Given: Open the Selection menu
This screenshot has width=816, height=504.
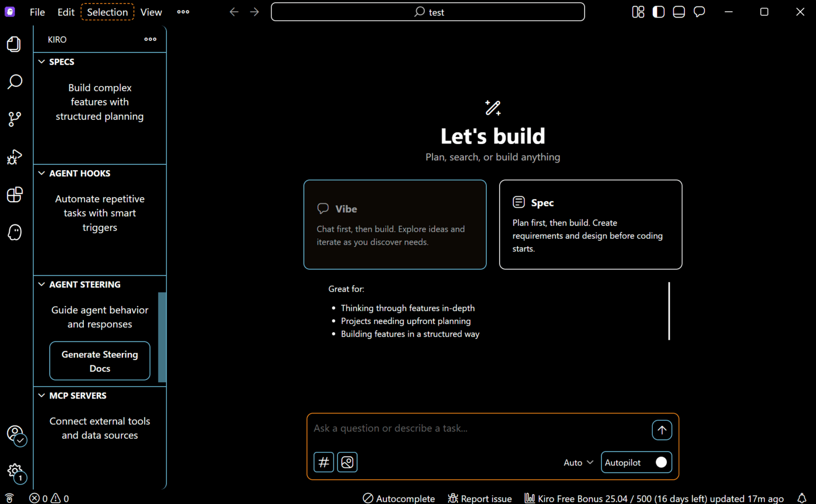Looking at the screenshot, I should point(107,12).
